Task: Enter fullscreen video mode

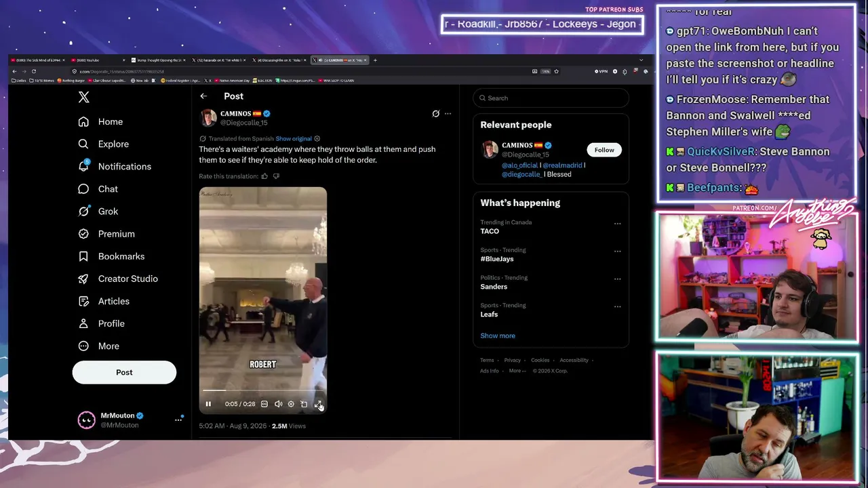Action: pyautogui.click(x=317, y=404)
